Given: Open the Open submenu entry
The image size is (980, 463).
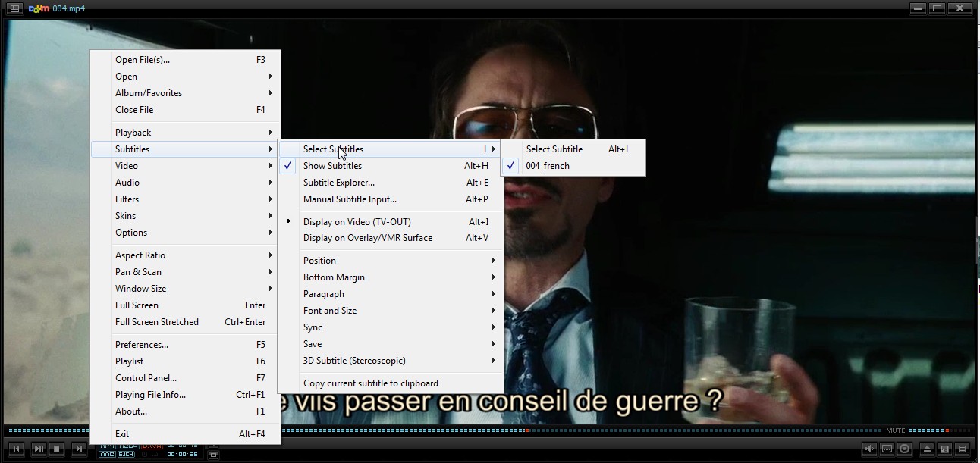Looking at the screenshot, I should (185, 77).
